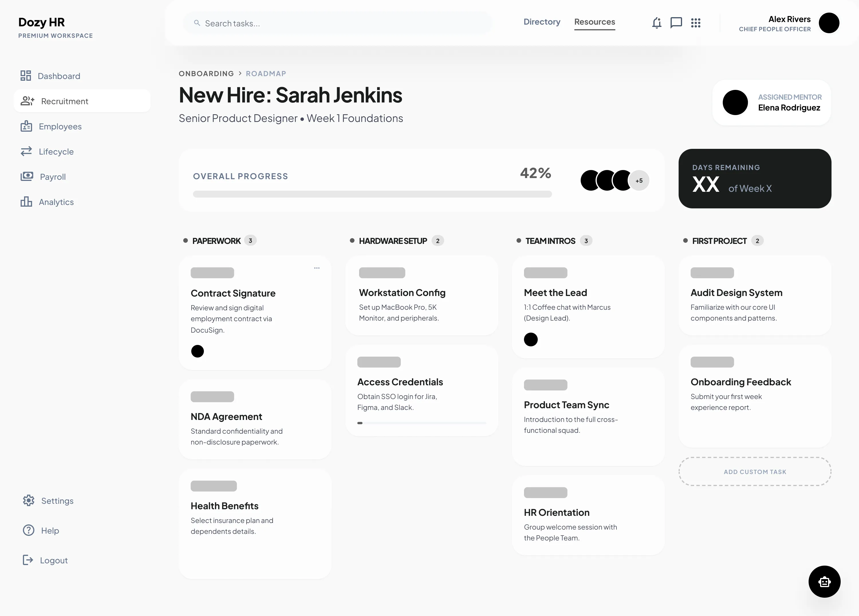
Task: Click the notifications bell icon
Action: [x=657, y=23]
